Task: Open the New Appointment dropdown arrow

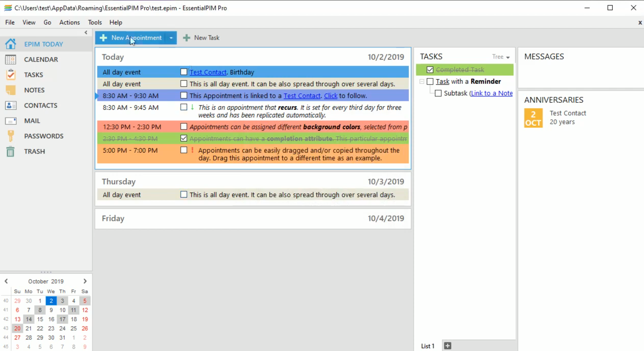Action: pos(171,38)
